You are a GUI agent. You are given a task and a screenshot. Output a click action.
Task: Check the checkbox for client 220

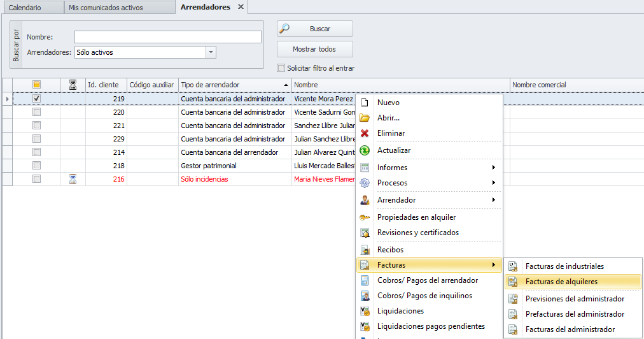coord(36,112)
